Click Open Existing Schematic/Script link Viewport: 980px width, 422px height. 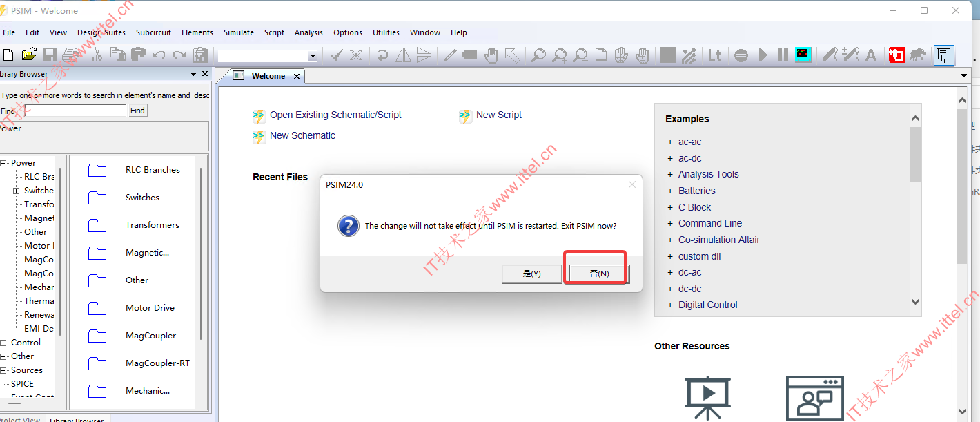tap(335, 115)
